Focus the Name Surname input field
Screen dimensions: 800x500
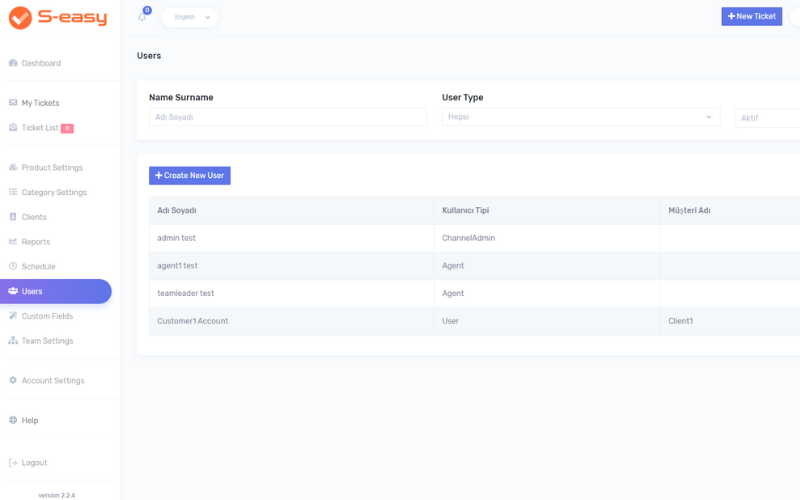pyautogui.click(x=288, y=117)
